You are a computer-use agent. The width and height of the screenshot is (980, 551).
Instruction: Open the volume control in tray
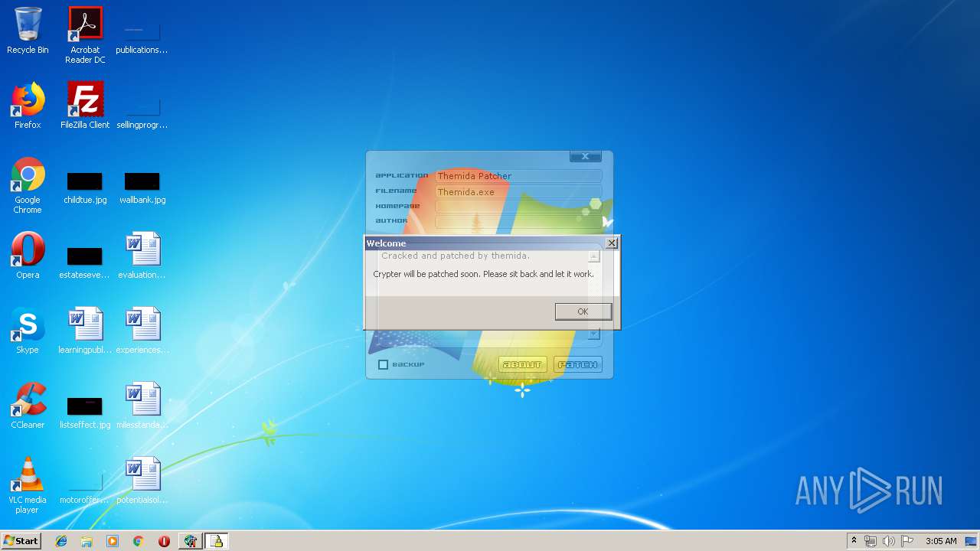[889, 541]
